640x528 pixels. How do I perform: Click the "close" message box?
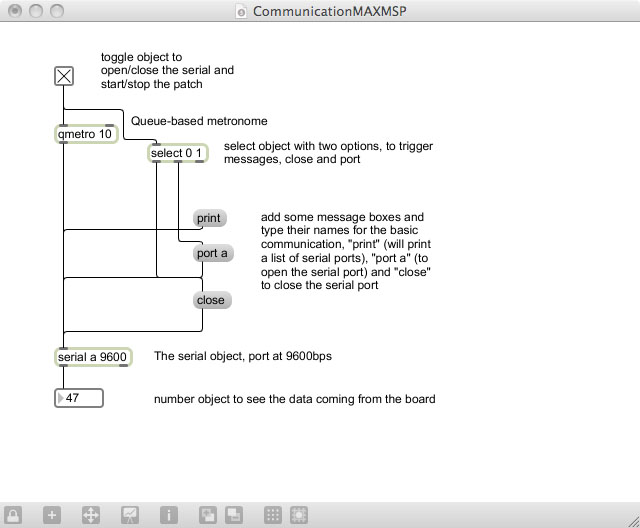pyautogui.click(x=211, y=300)
